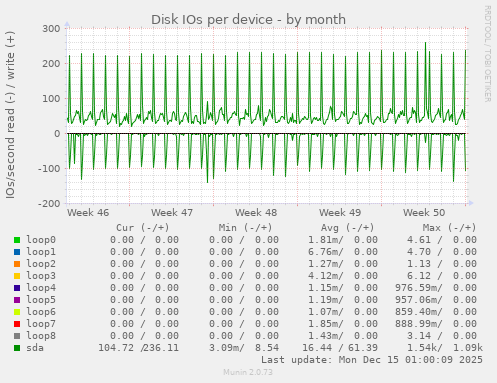The image size is (497, 383).
Task: Click the 'Avg (-/+)' column header
Action: coord(348,228)
